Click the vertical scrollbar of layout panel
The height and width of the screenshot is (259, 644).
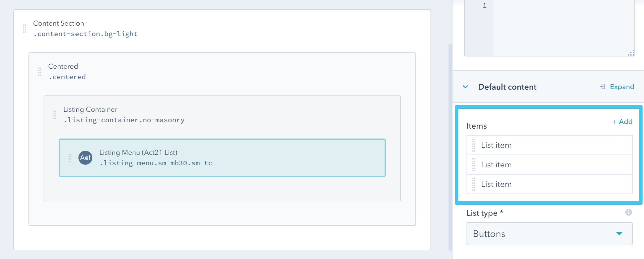click(x=450, y=146)
